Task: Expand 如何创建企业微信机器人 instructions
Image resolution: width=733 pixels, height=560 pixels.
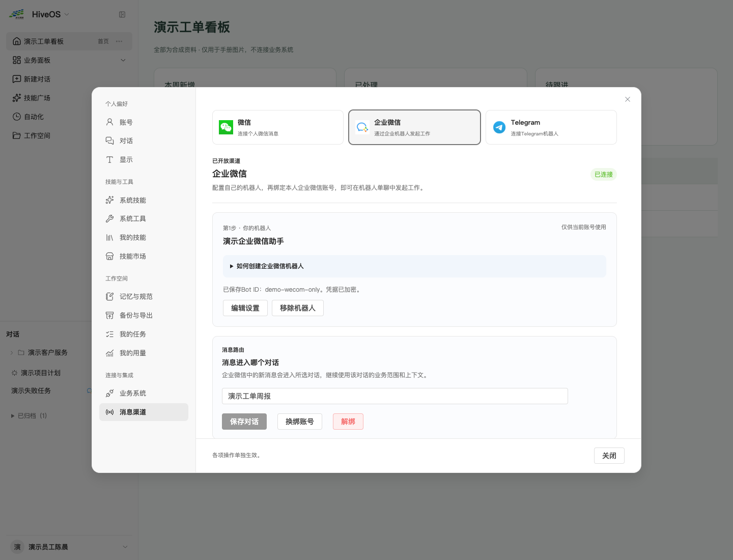Action: [414, 266]
